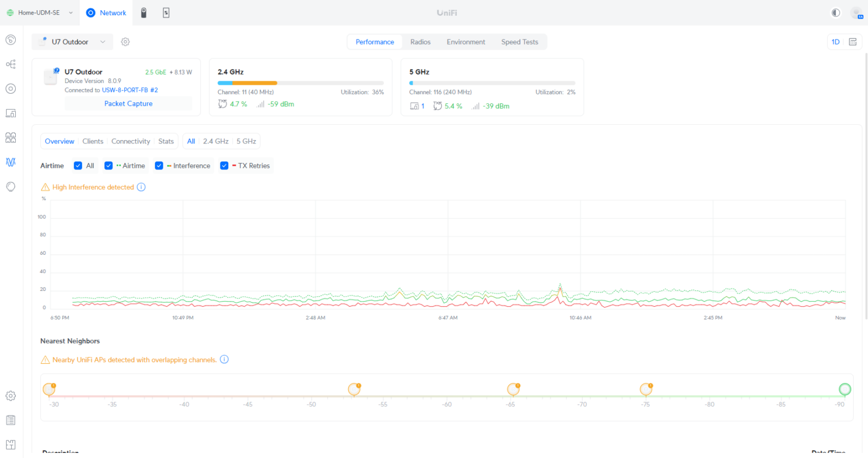Screen dimensions: 868x458
Task: Filter chart to 2.4 GHz band
Action: tap(216, 141)
